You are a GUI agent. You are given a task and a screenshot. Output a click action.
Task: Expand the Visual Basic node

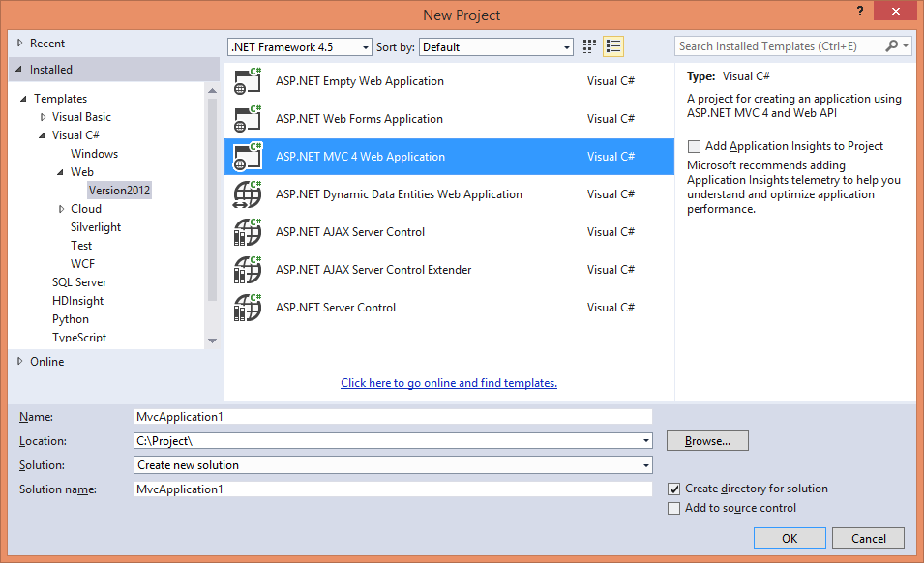pos(43,117)
